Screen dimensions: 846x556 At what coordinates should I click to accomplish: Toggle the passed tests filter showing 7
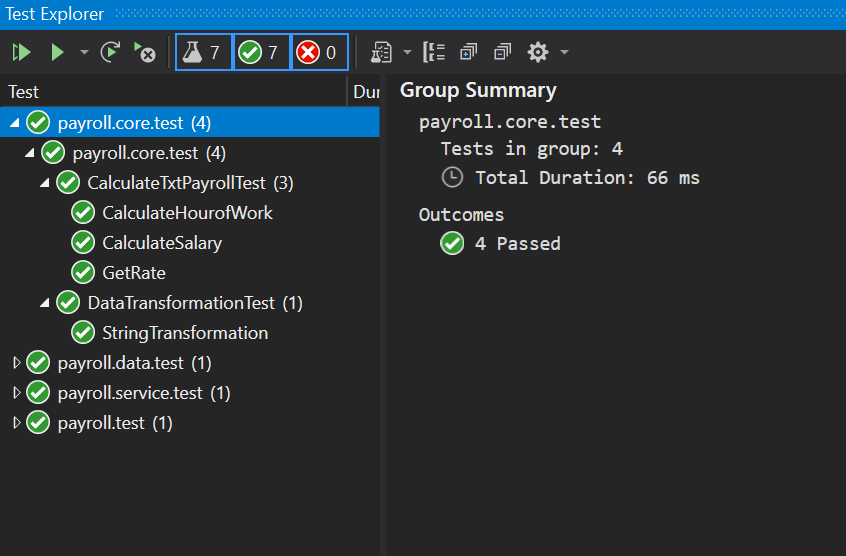tap(261, 52)
